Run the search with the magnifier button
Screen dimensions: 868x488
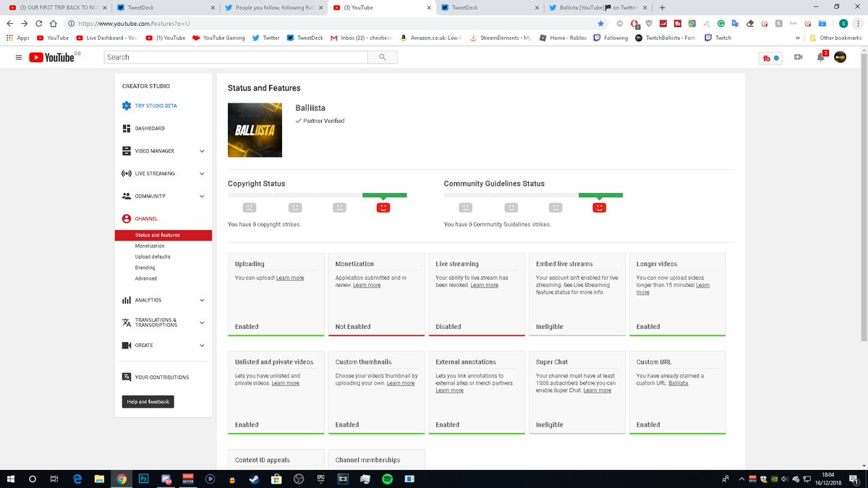(x=382, y=57)
